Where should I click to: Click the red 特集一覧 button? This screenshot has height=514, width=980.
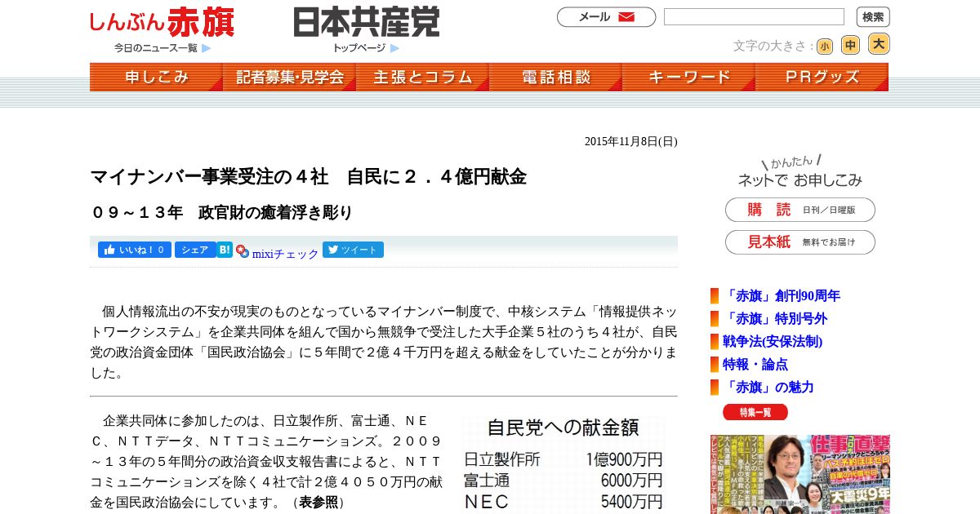755,412
